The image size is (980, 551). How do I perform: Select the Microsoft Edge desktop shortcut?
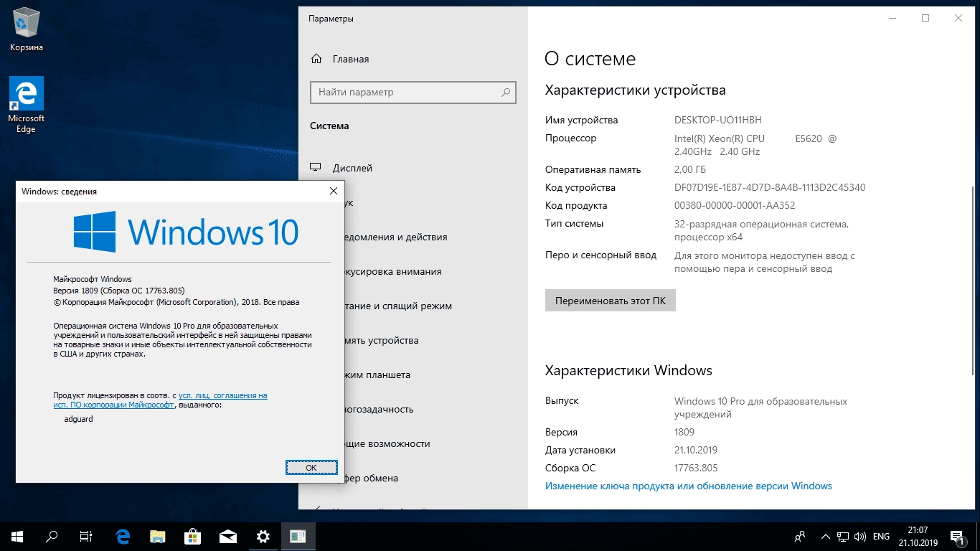click(27, 105)
